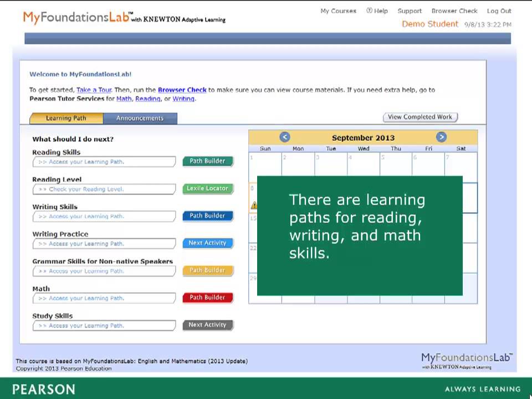Screen dimensions: 532x399
Task: Open My Courses
Action: coord(338,11)
